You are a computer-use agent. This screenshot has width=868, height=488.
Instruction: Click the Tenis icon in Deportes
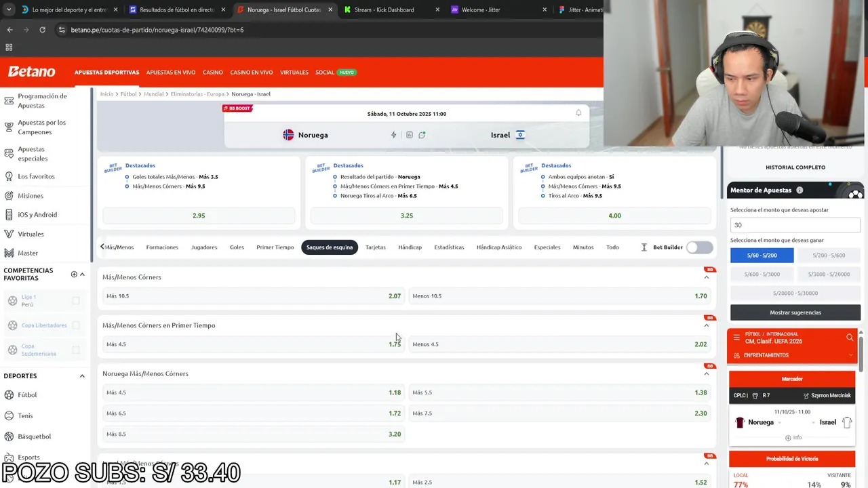pos(9,415)
